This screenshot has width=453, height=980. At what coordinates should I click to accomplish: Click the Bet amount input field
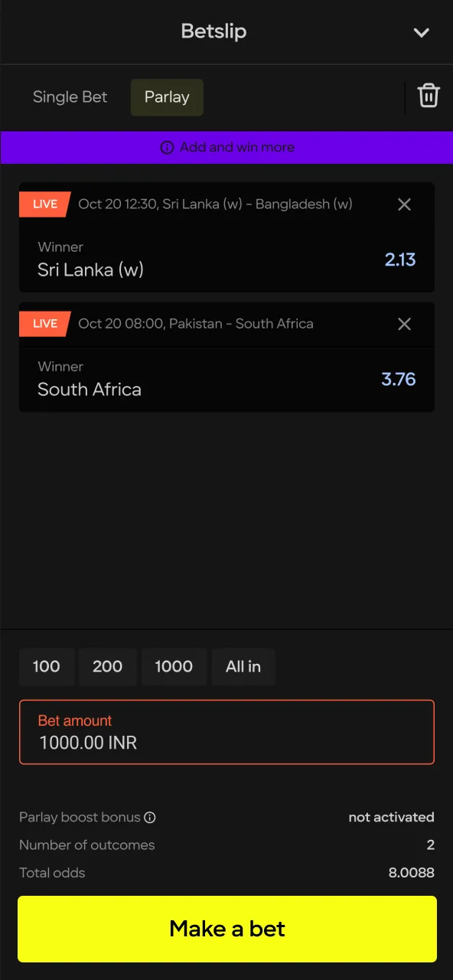pos(226,732)
